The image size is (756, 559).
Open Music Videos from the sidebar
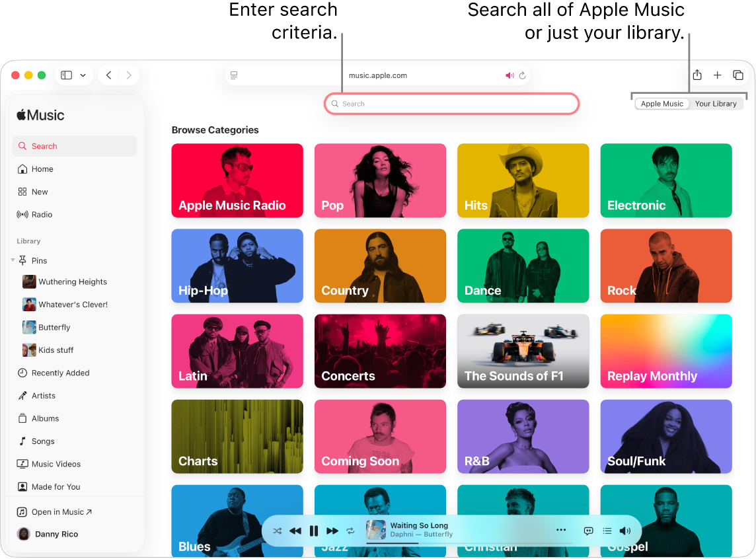55,464
